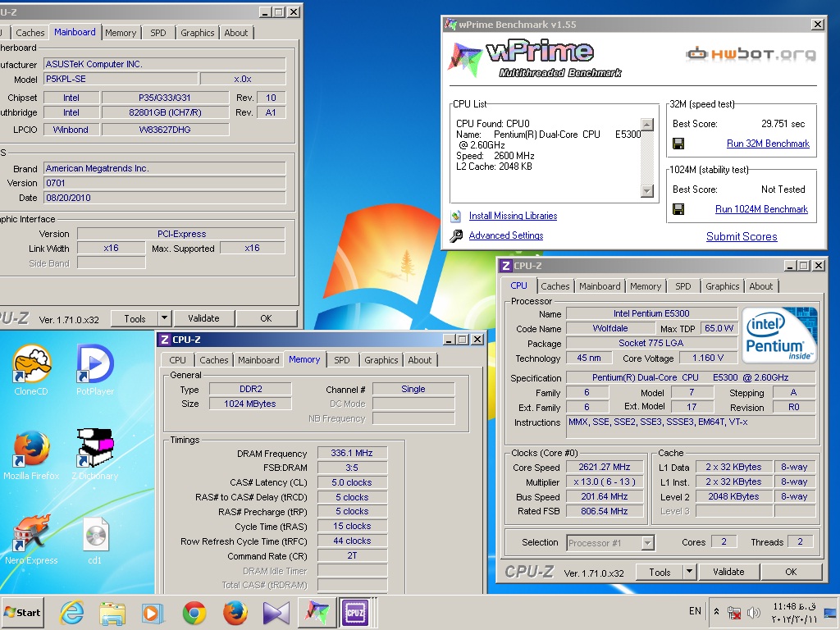Click the "29.751 sec" best score
The height and width of the screenshot is (630, 840).
[783, 124]
